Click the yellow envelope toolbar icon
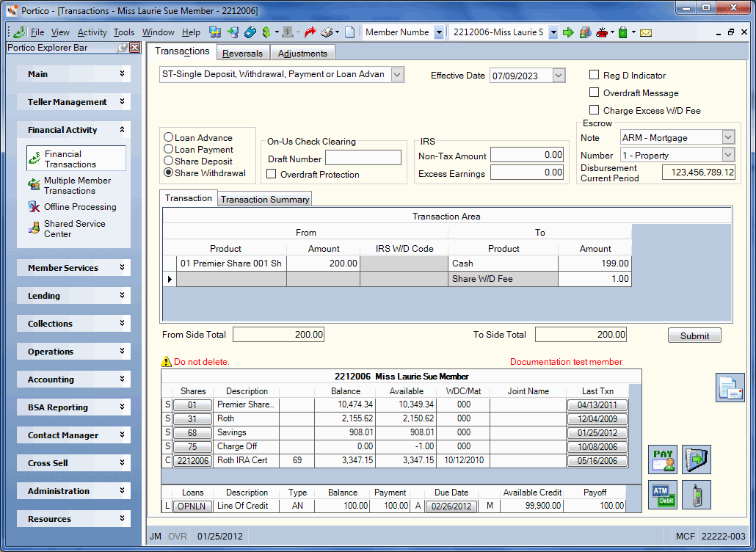756x552 pixels. point(646,33)
